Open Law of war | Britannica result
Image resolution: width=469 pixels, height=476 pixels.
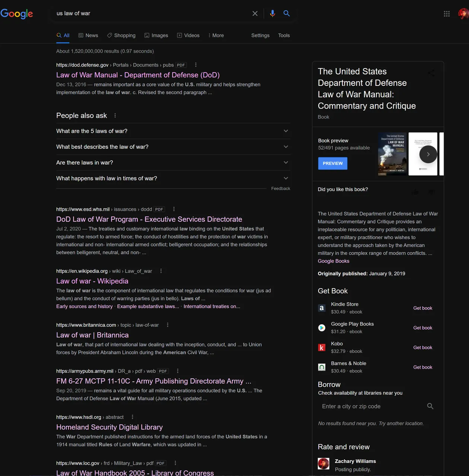click(92, 335)
